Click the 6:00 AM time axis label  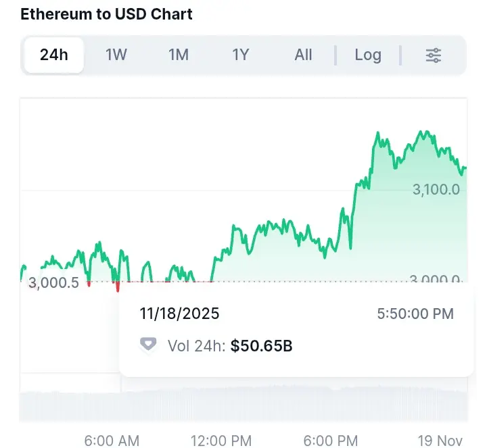[x=112, y=441]
